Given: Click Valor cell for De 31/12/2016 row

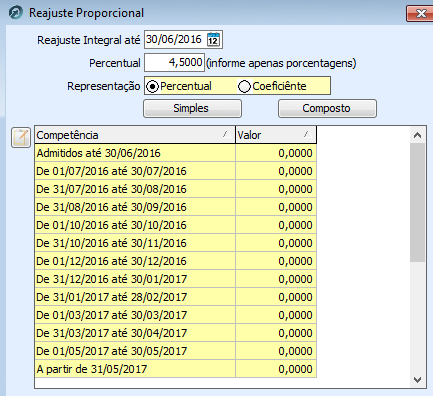Looking at the screenshot, I should tap(276, 279).
